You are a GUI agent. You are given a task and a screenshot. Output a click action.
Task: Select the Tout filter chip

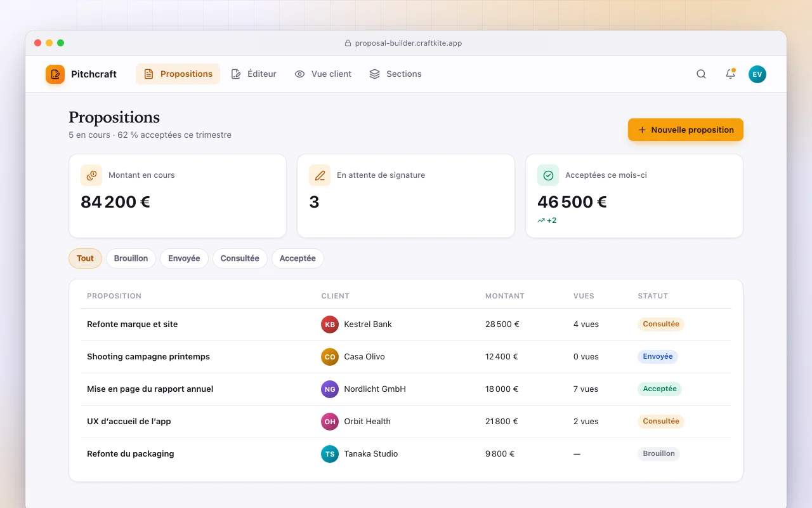(85, 258)
